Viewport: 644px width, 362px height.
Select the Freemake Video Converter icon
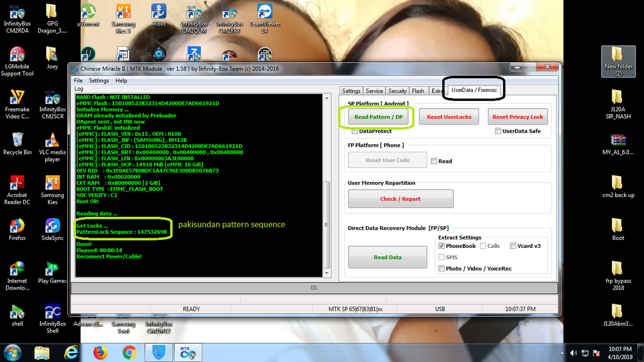click(x=17, y=105)
